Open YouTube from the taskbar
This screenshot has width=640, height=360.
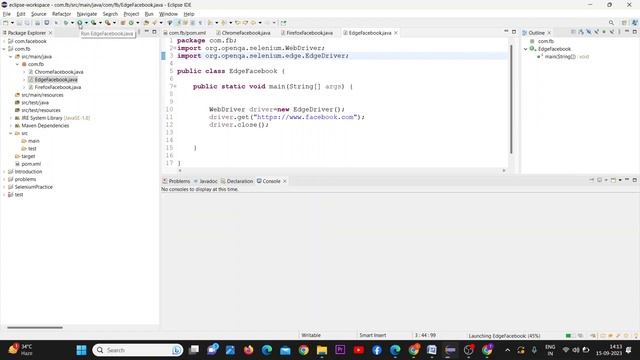pos(359,350)
